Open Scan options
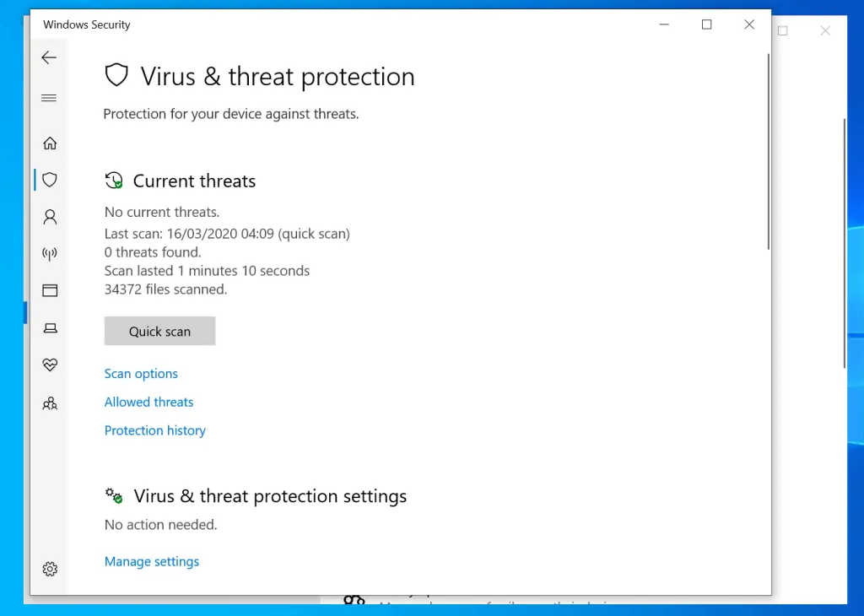 (x=141, y=373)
